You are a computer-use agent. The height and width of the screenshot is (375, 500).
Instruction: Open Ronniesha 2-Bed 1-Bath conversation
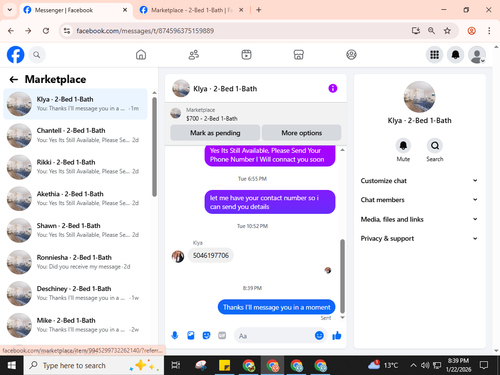[75, 262]
